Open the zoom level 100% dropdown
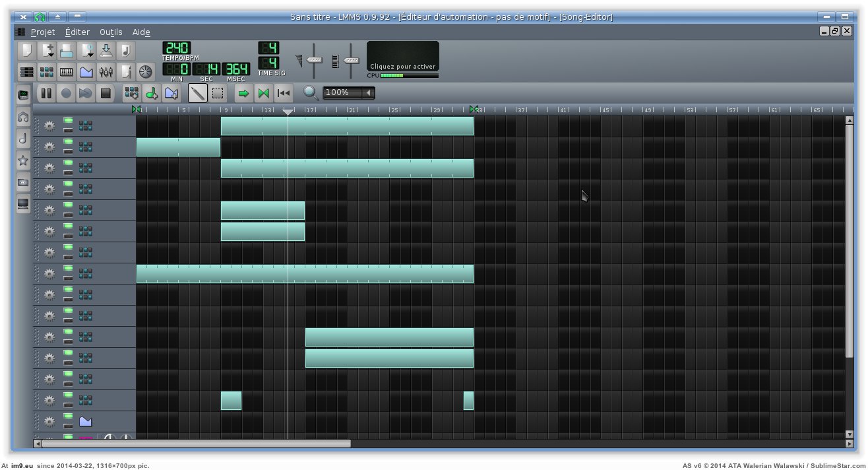 pos(369,93)
